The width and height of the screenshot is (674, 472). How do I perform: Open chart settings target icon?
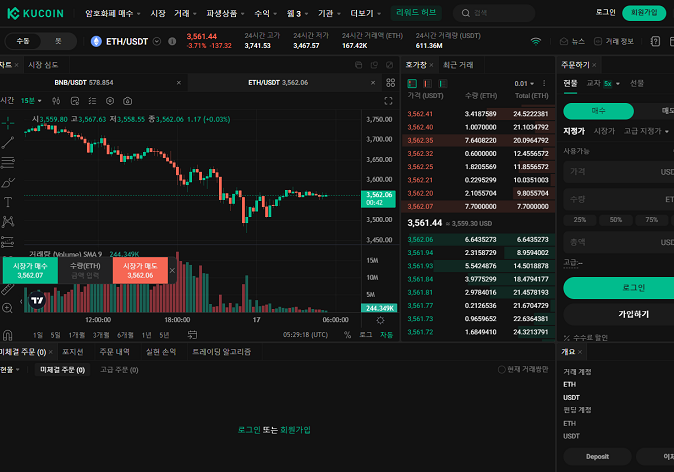pos(110,101)
